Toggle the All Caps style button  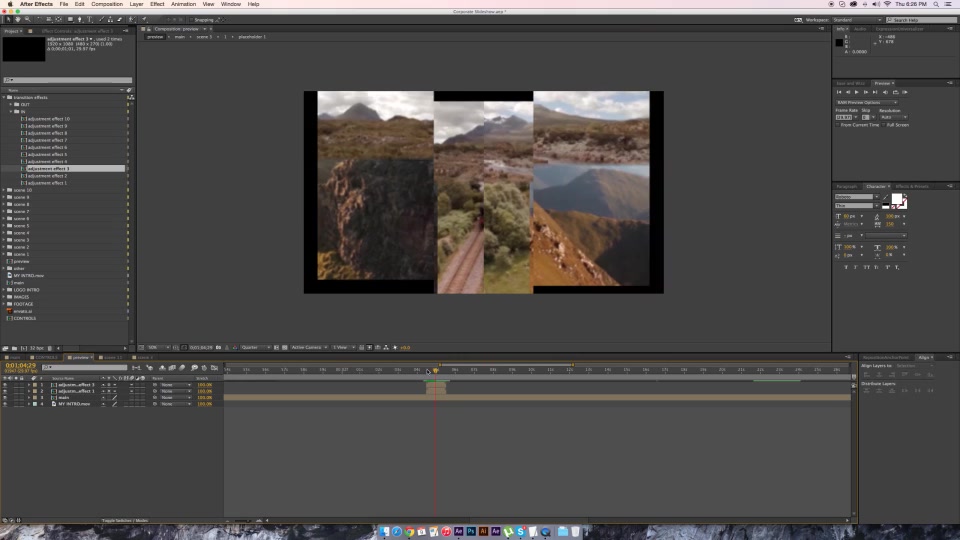(x=866, y=267)
